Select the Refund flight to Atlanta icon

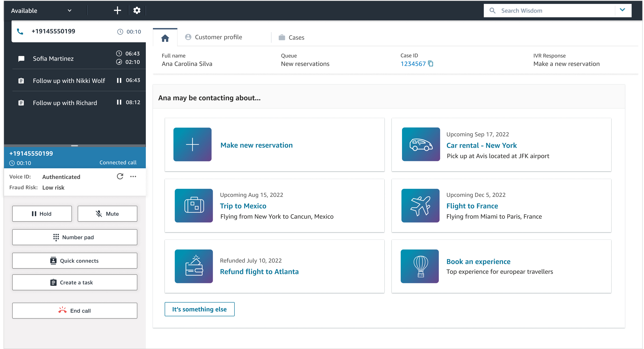point(193,266)
